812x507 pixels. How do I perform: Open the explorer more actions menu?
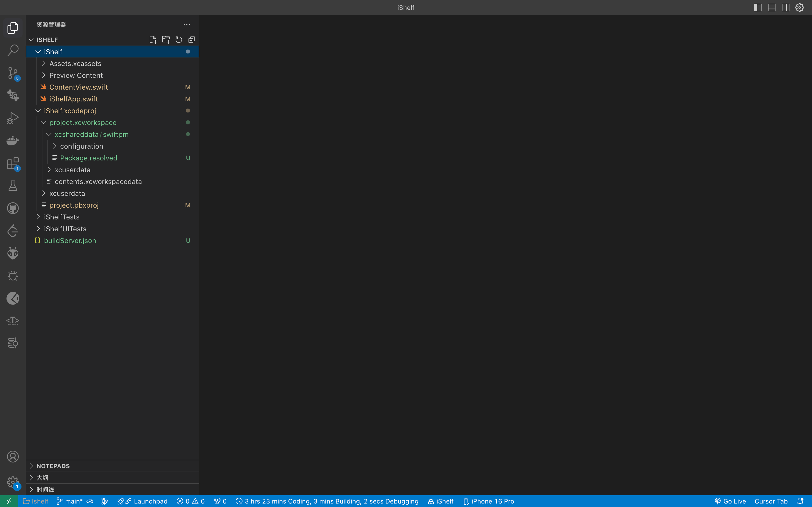click(x=187, y=24)
